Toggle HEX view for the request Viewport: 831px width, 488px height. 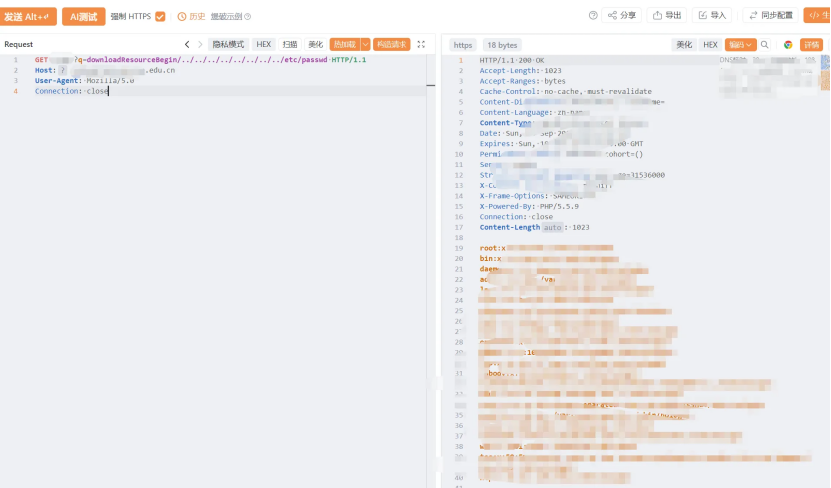263,45
